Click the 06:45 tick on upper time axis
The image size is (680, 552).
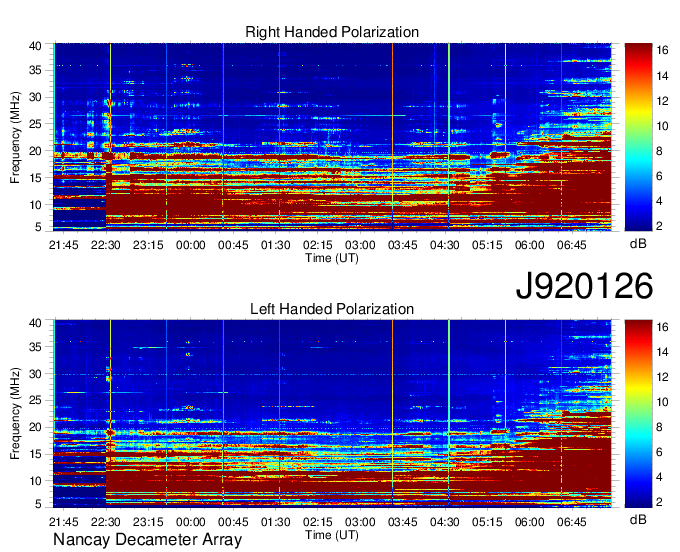[572, 245]
